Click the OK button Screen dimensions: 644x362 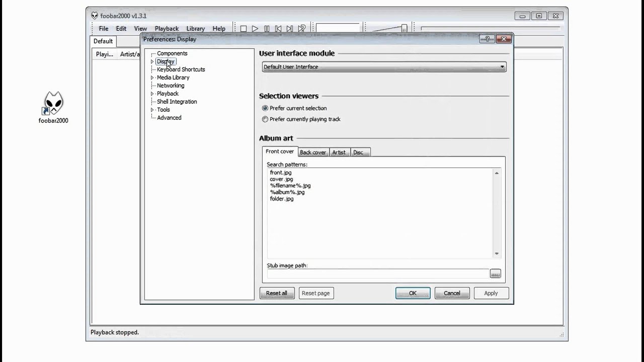coord(413,293)
